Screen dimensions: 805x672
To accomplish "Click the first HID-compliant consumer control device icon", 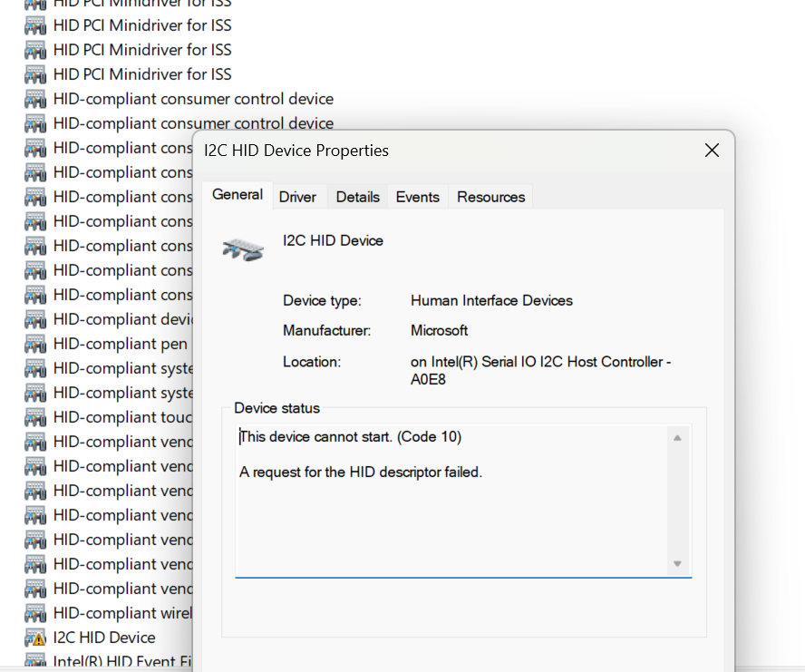I will (35, 99).
